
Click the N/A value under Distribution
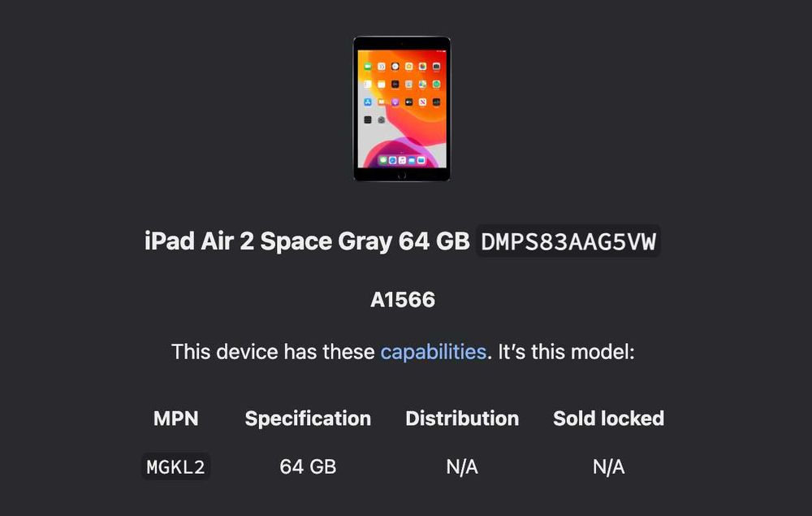coord(462,467)
